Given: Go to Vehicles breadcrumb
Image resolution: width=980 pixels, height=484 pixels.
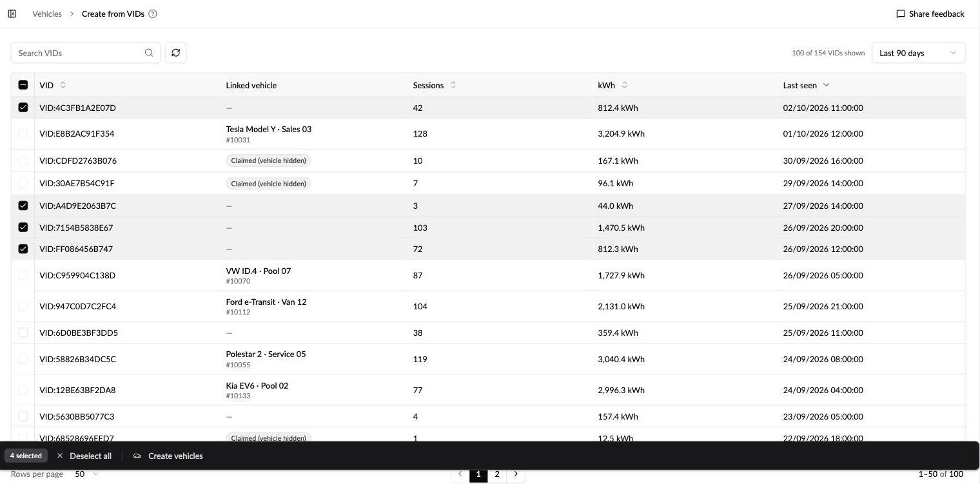Looking at the screenshot, I should 47,14.
